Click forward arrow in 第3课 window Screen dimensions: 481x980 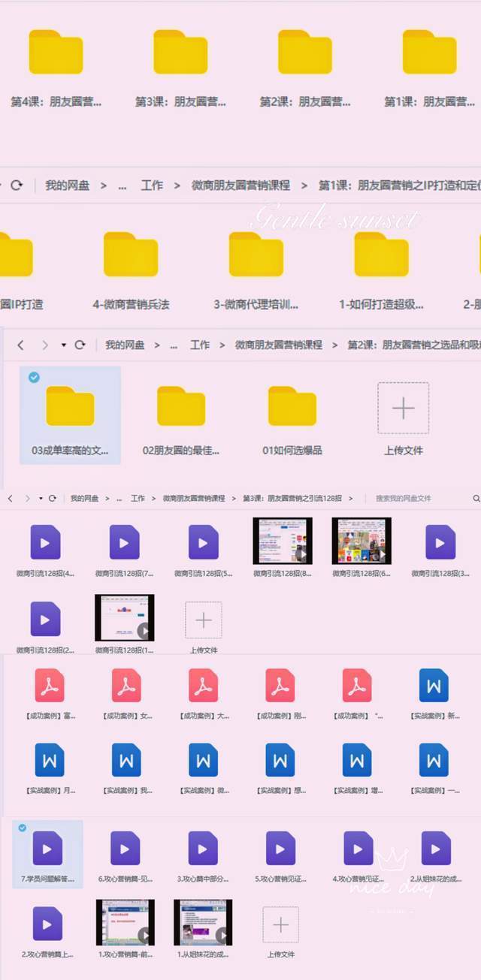pyautogui.click(x=28, y=498)
